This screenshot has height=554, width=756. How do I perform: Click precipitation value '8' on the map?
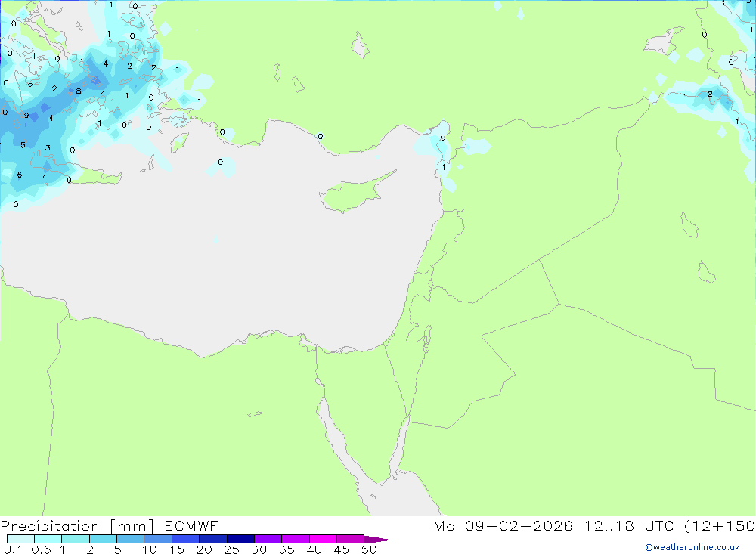79,91
